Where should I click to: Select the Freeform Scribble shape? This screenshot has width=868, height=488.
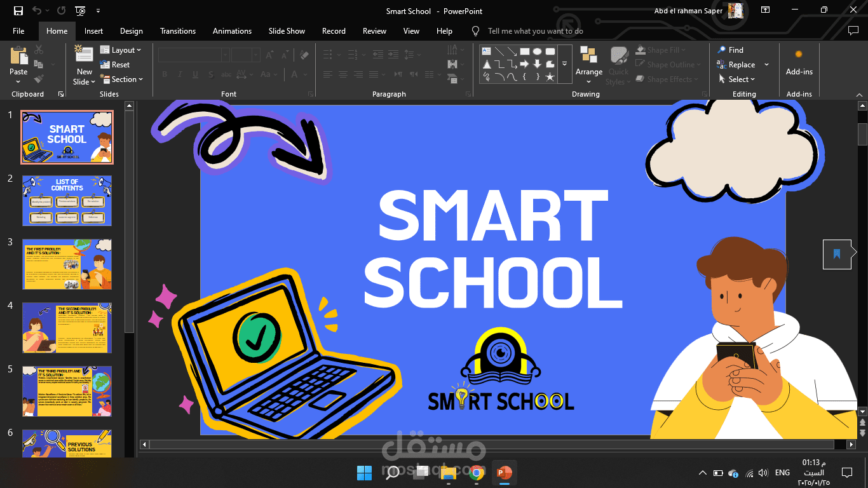[486, 77]
